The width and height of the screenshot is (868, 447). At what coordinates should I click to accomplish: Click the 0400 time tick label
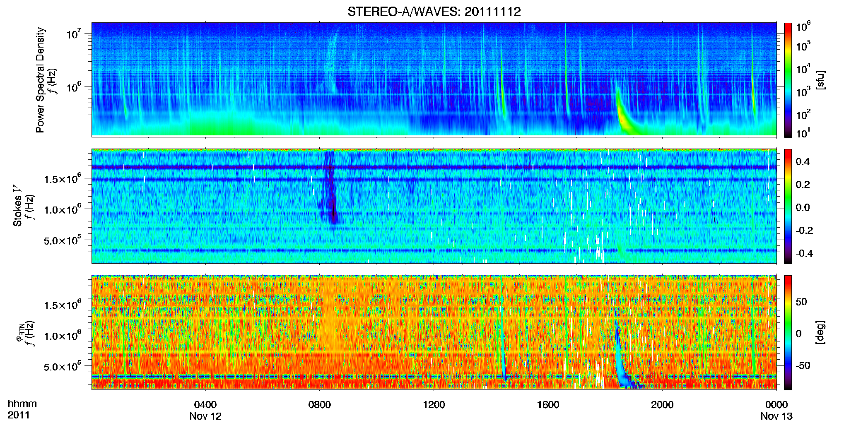(205, 404)
